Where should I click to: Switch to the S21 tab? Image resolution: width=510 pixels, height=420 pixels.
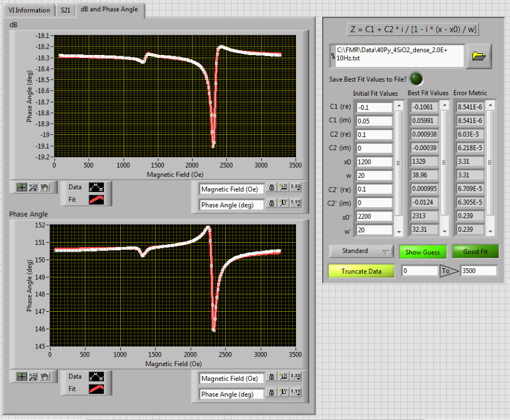66,10
